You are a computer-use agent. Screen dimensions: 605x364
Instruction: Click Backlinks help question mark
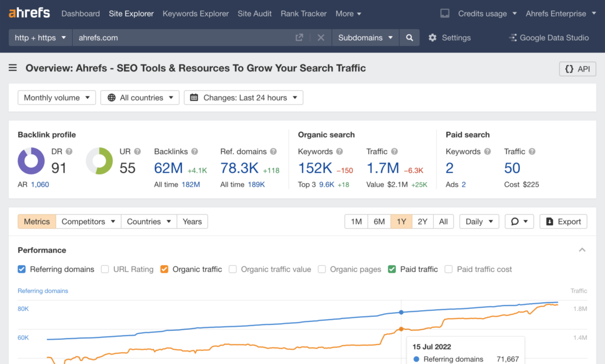click(x=194, y=151)
